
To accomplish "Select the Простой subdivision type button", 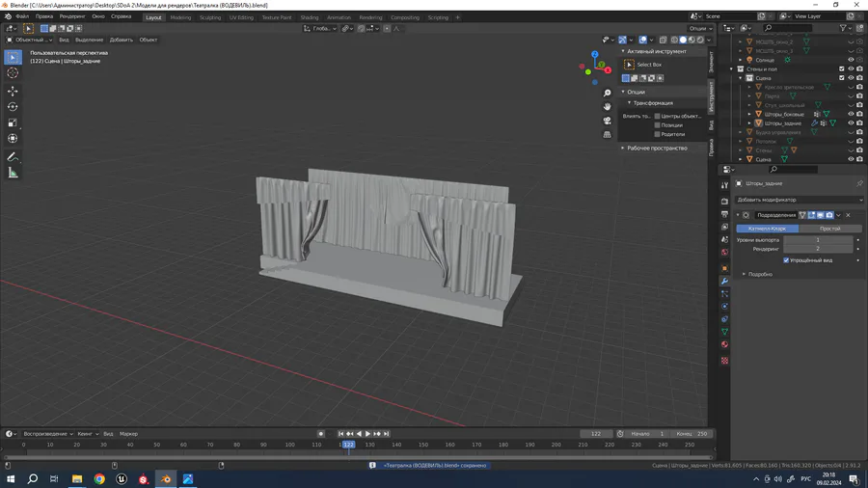I will point(830,229).
